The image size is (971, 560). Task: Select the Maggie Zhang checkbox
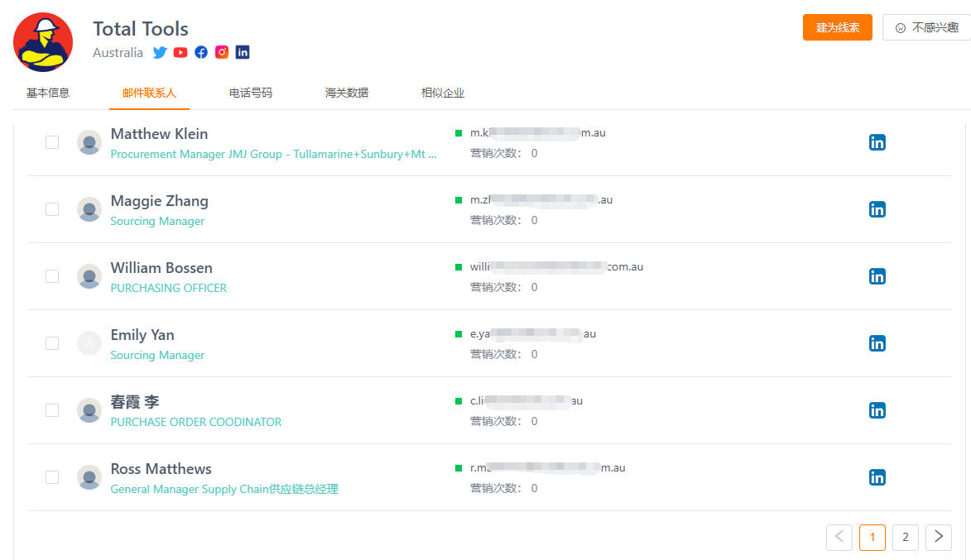coord(52,209)
